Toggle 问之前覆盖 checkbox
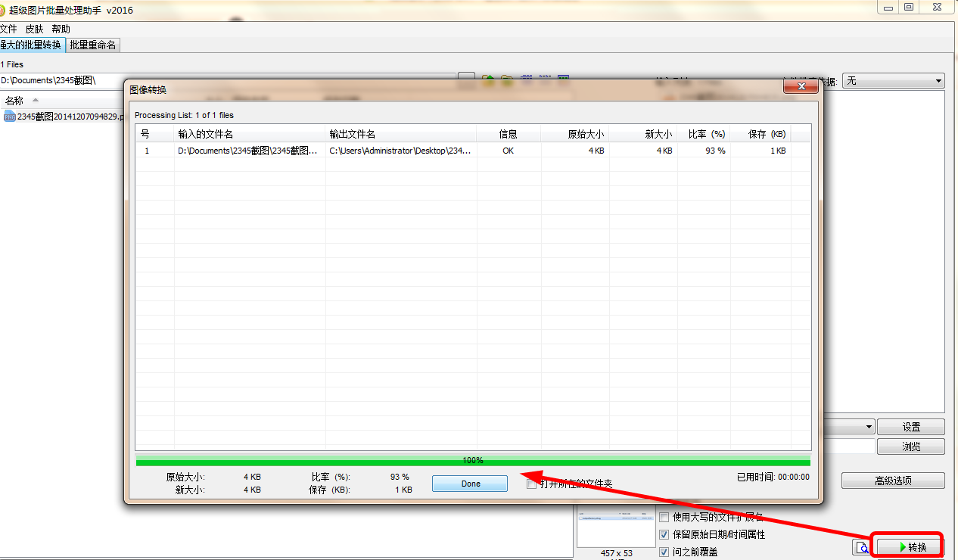The width and height of the screenshot is (958, 560). [x=664, y=552]
